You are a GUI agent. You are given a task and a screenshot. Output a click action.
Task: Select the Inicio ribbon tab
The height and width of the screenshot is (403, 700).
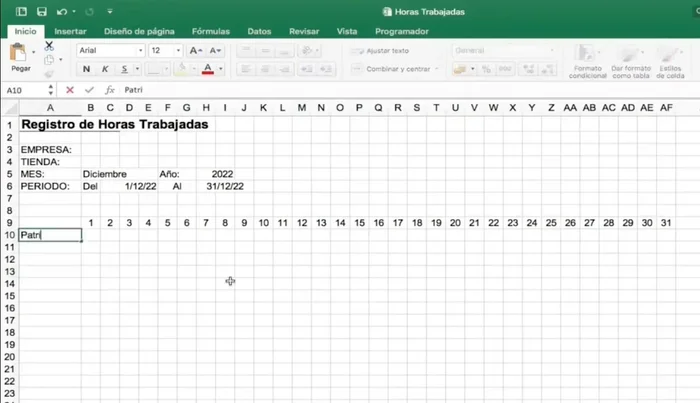coord(25,31)
